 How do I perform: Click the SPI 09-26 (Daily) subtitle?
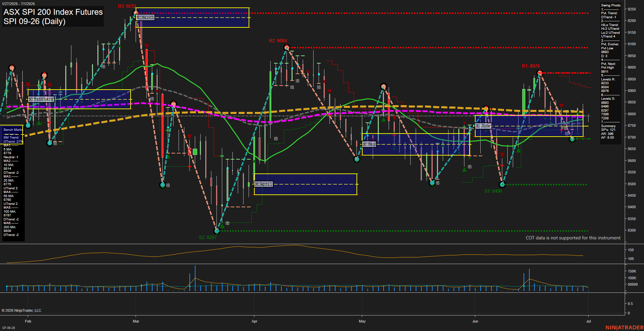click(x=34, y=21)
